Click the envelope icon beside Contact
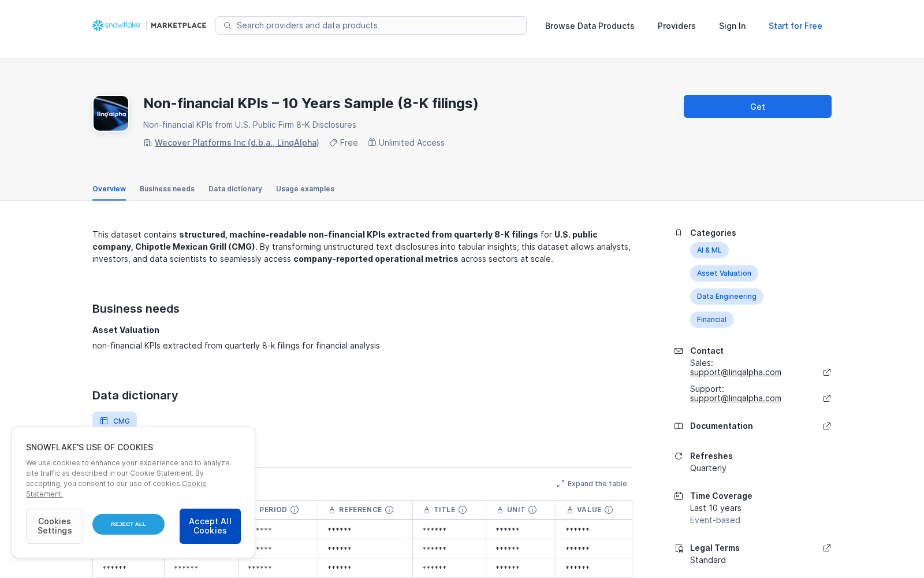 coord(679,351)
